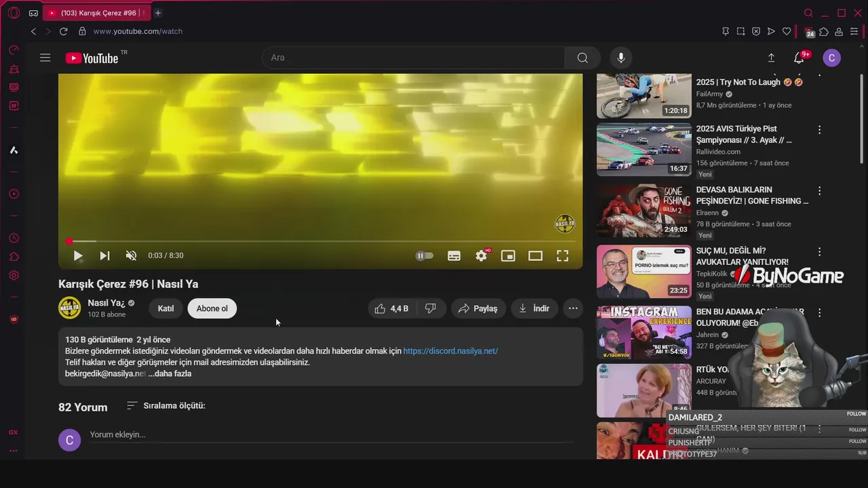Image resolution: width=868 pixels, height=488 pixels.
Task: Click the pin icon in address bar
Action: click(726, 31)
